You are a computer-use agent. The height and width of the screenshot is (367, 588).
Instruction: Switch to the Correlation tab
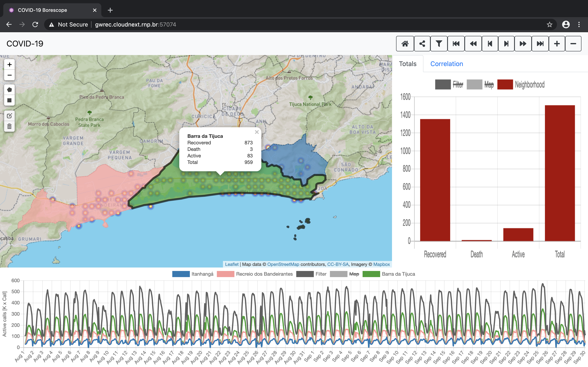447,64
